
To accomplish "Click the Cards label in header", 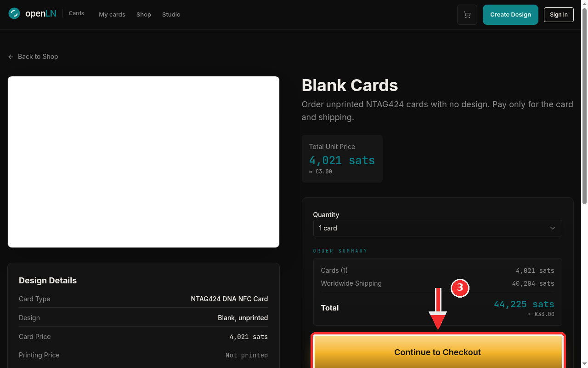I will pyautogui.click(x=76, y=13).
